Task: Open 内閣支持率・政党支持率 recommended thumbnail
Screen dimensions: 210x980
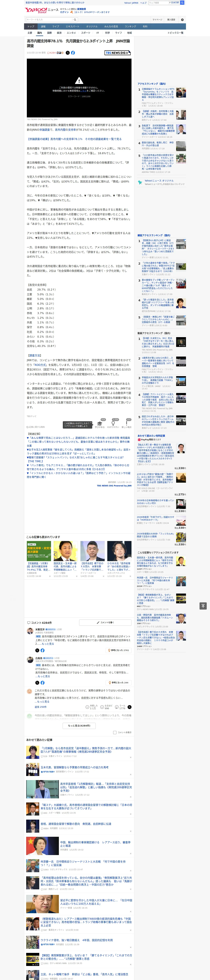Action: (39, 551)
